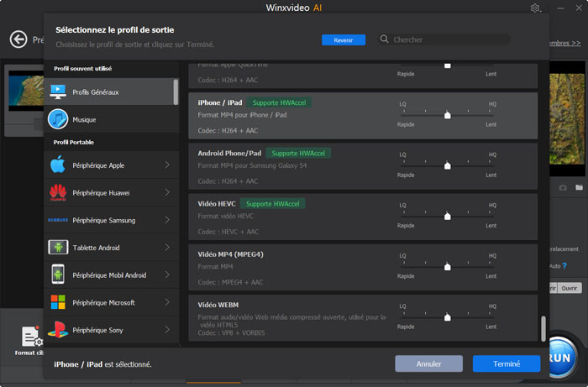This screenshot has height=387, width=588.
Task: Click the Apple logo icon
Action: 58,165
